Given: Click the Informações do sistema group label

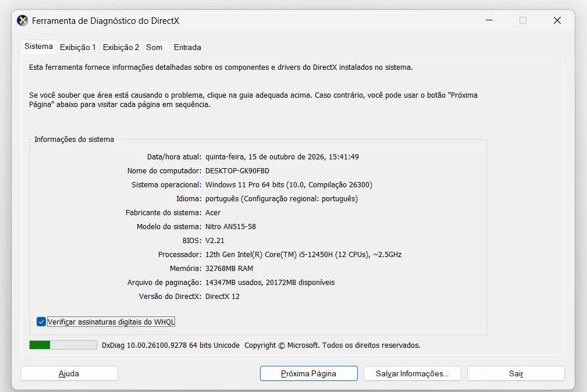Looking at the screenshot, I should (74, 139).
